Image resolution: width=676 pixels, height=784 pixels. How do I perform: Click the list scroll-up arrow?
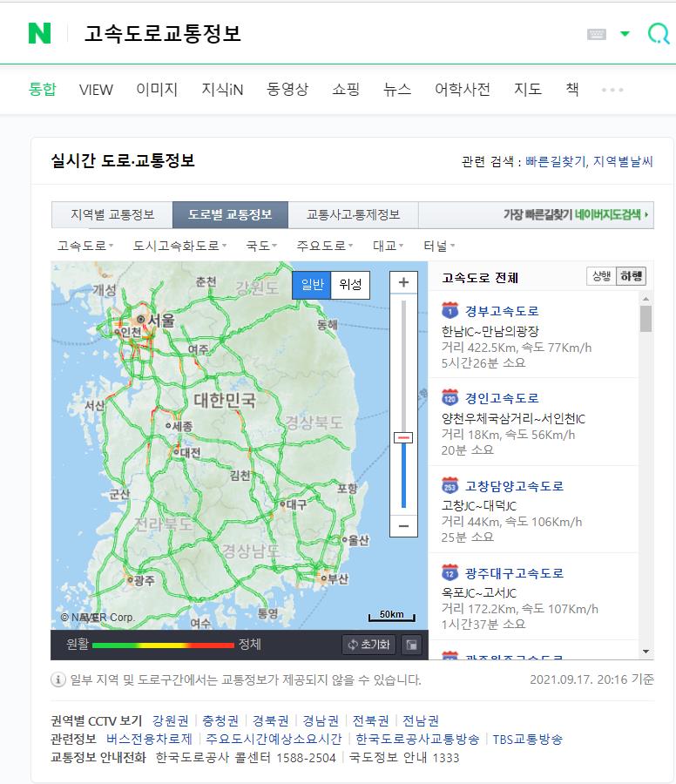pos(646,299)
